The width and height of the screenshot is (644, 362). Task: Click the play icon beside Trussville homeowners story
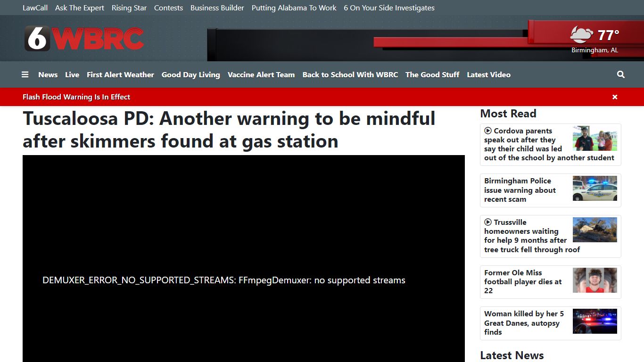tap(488, 222)
